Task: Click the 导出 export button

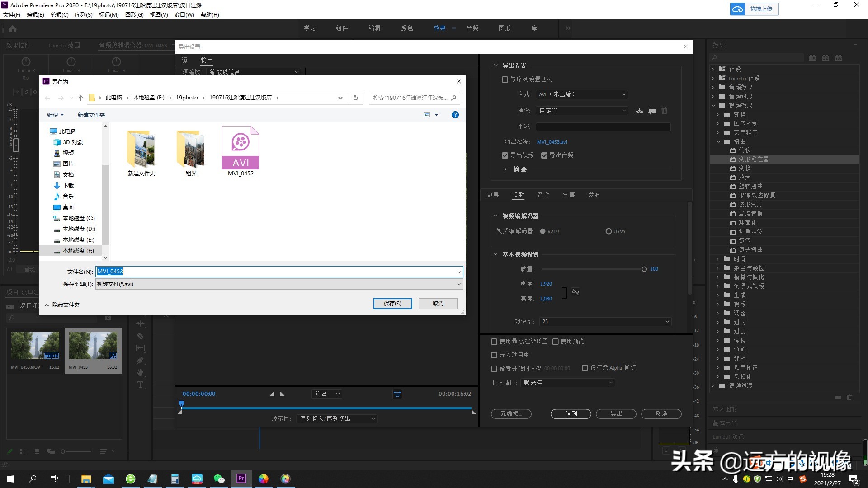Action: pyautogui.click(x=616, y=414)
